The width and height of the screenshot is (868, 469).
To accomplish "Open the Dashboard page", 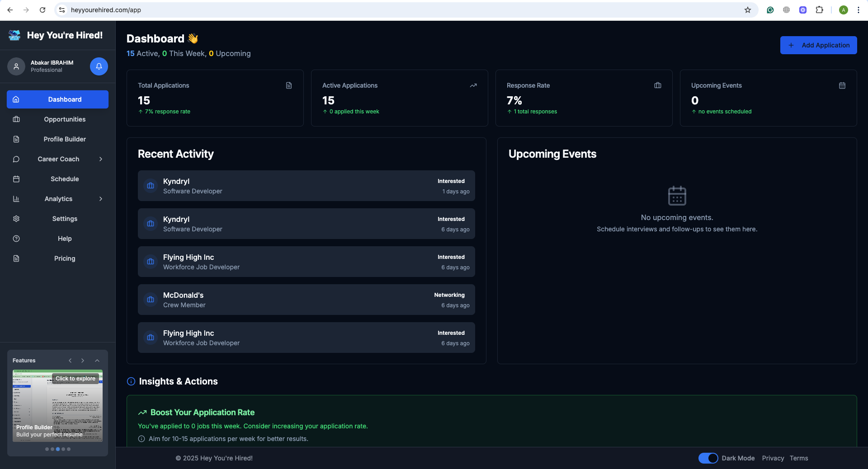I will 57,99.
